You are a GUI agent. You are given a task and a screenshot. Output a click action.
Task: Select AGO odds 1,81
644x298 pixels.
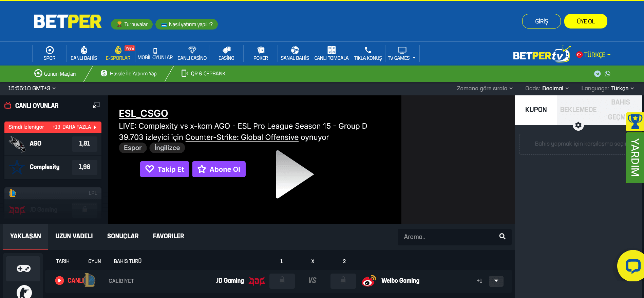point(84,144)
